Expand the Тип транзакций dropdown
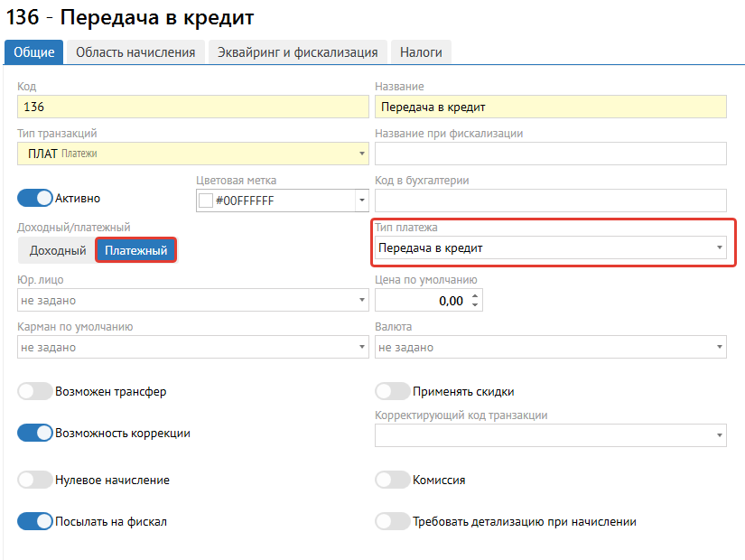The image size is (745, 560). coord(192,154)
